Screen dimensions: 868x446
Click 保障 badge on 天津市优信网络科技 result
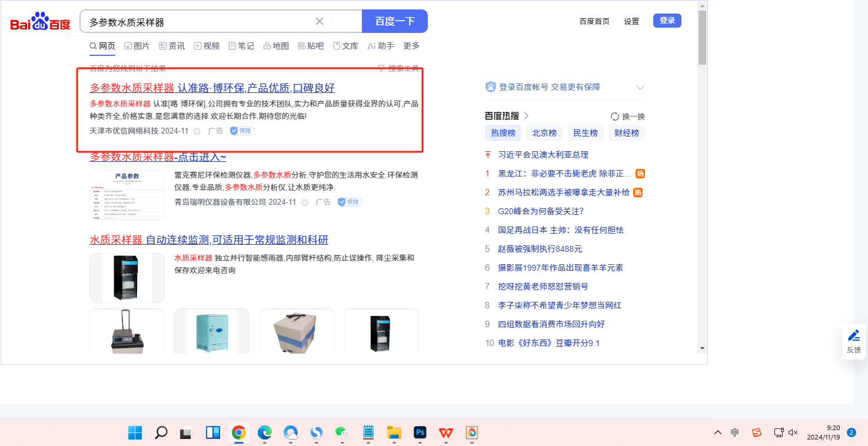(x=242, y=131)
